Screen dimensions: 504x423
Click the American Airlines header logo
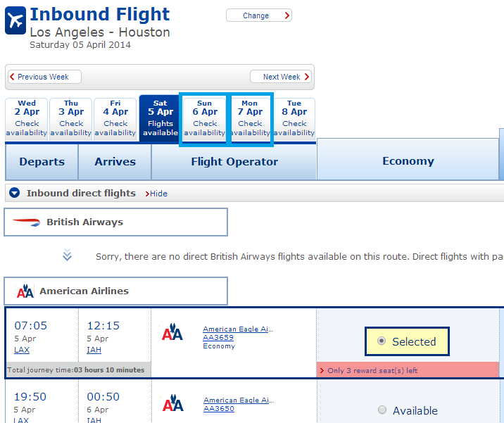coord(25,291)
